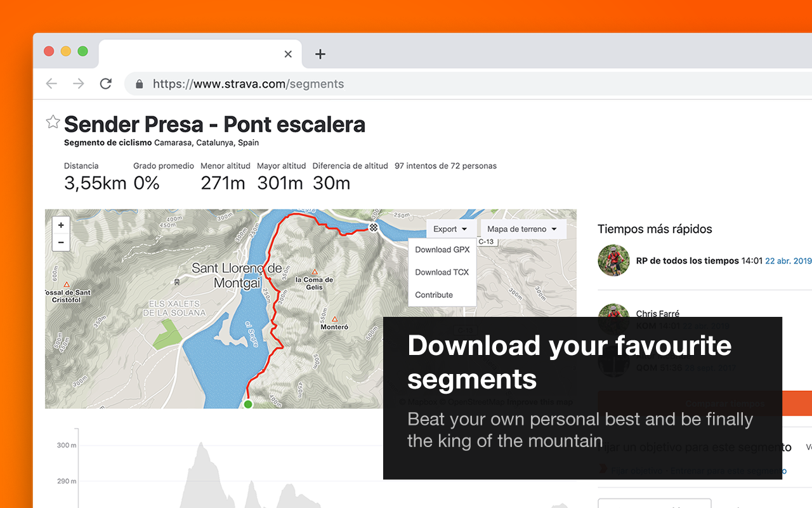This screenshot has height=508, width=812.
Task: Click the green start marker on route
Action: (248, 404)
